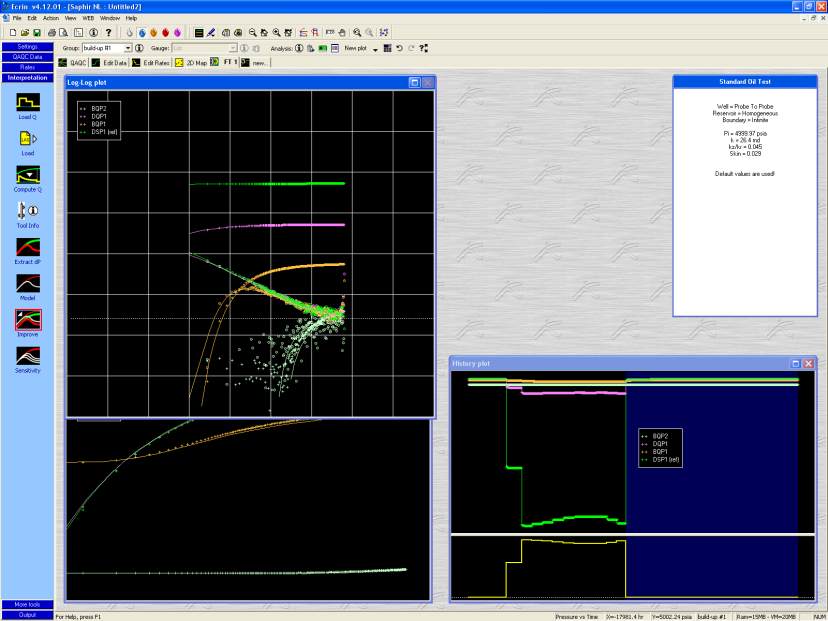Click the Tool Info icon

click(28, 211)
